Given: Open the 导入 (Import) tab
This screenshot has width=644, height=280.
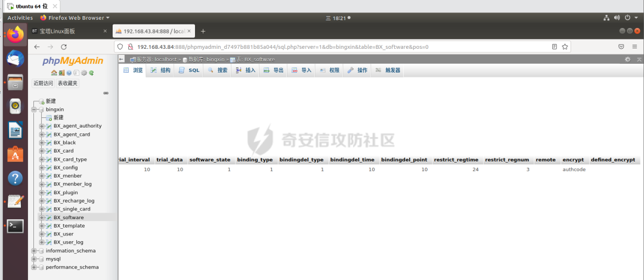Looking at the screenshot, I should (302, 70).
